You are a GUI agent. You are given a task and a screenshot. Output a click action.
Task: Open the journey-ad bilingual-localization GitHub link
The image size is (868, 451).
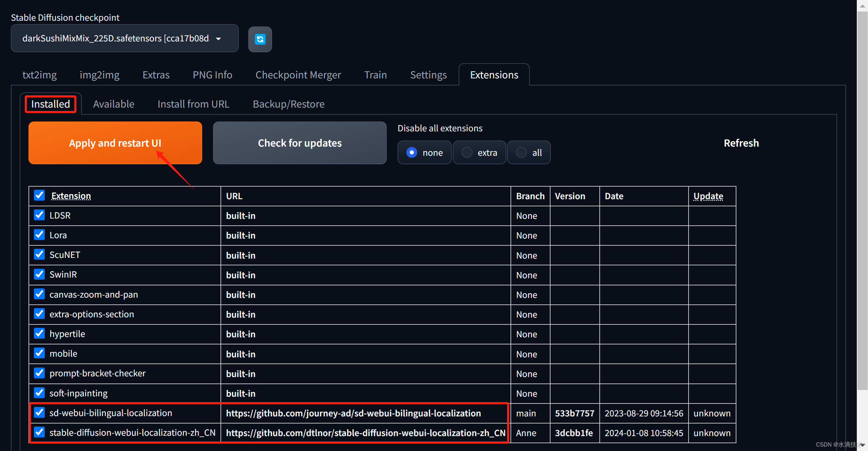353,413
